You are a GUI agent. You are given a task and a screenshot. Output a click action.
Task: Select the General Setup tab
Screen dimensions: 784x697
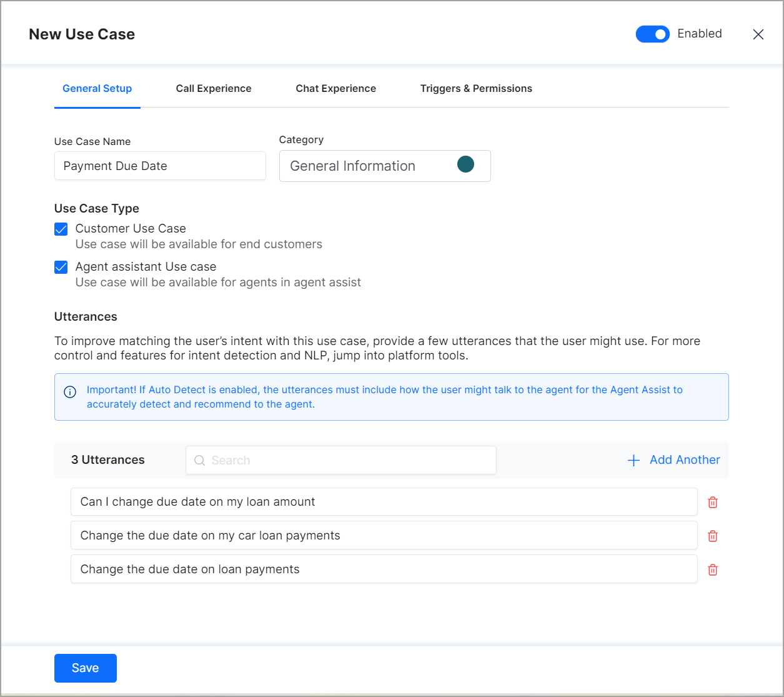click(97, 89)
